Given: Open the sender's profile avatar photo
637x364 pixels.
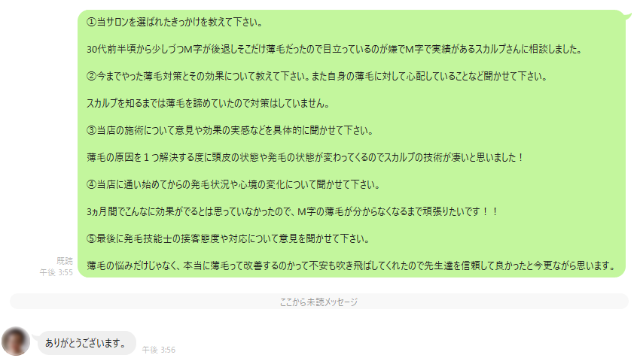Looking at the screenshot, I should 16,341.
